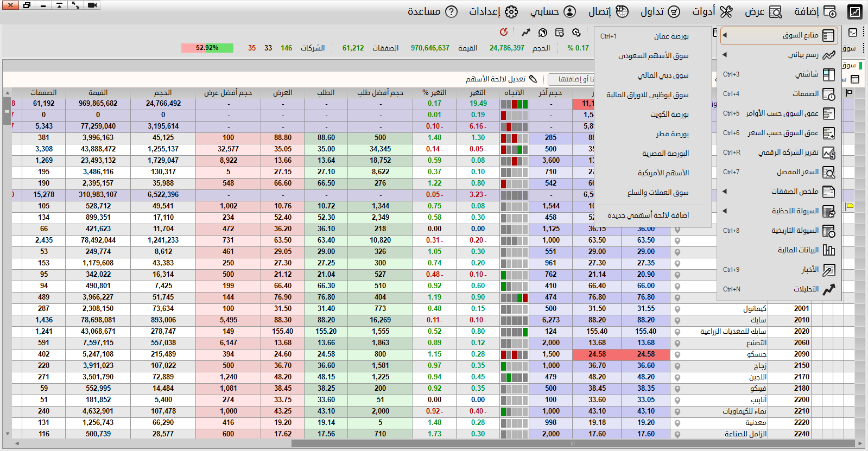Click تعديل لائحة الأسهم edit button

coord(501,79)
